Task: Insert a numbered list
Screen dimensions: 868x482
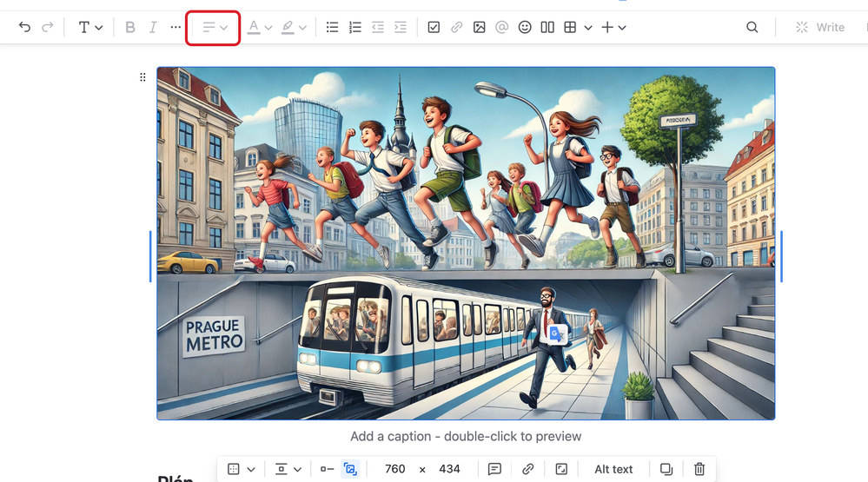Action: point(354,27)
